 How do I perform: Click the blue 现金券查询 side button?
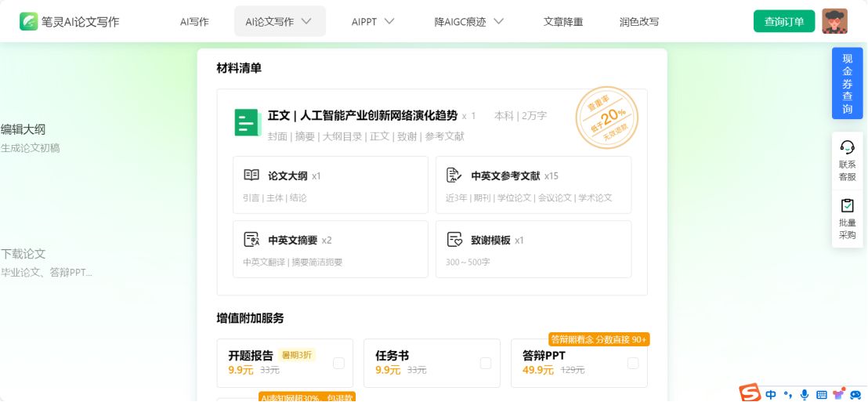click(848, 83)
